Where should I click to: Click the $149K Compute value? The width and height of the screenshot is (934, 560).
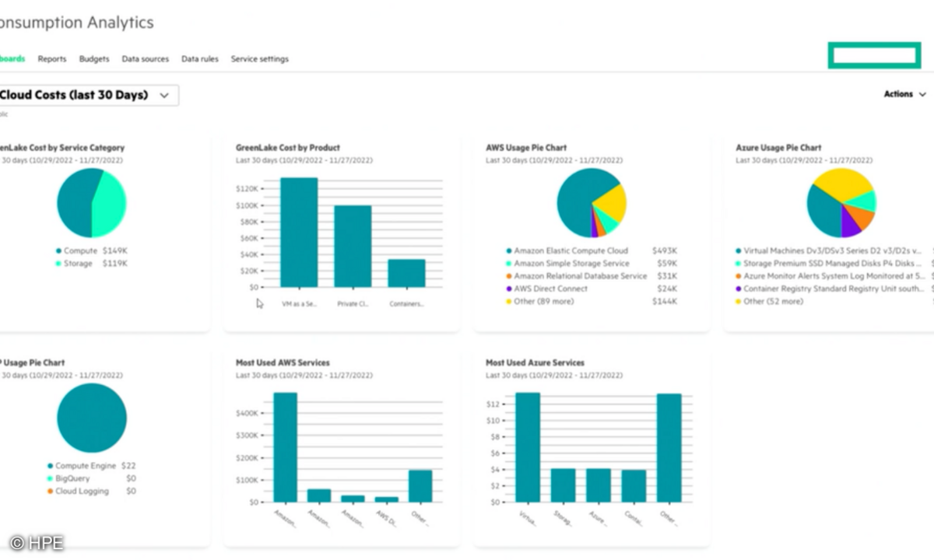click(x=115, y=251)
